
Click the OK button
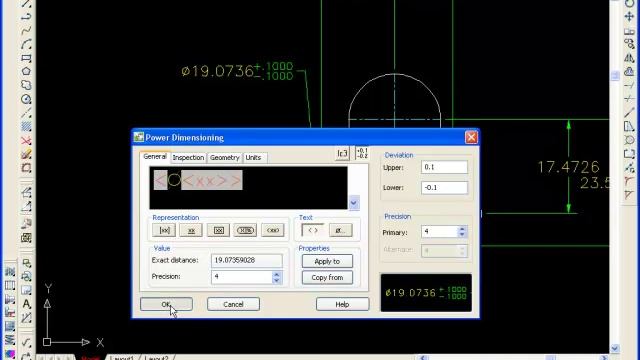coord(166,304)
